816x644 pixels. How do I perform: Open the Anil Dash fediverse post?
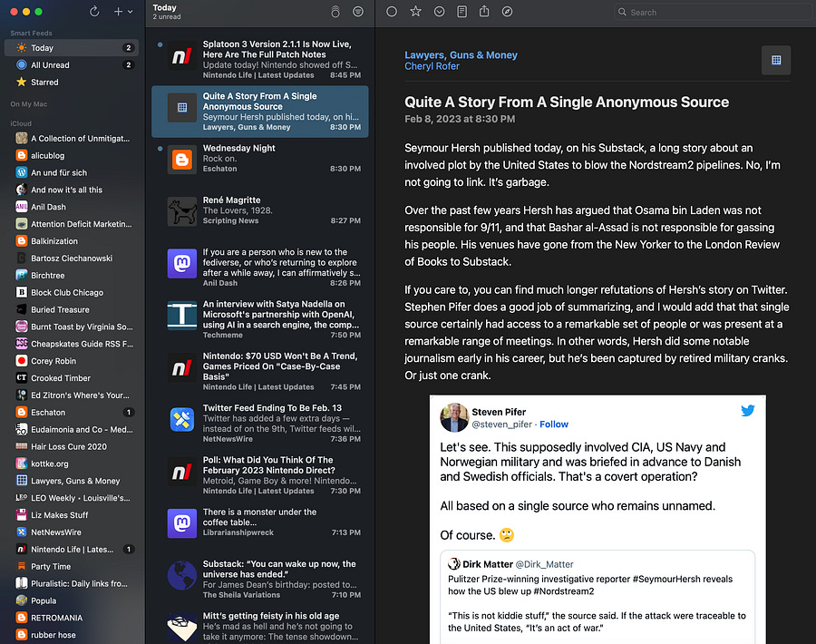tap(259, 268)
